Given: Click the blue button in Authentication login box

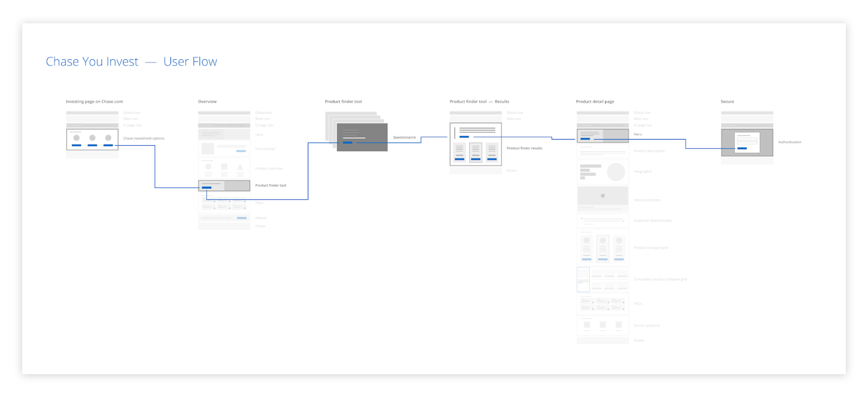Looking at the screenshot, I should point(742,148).
